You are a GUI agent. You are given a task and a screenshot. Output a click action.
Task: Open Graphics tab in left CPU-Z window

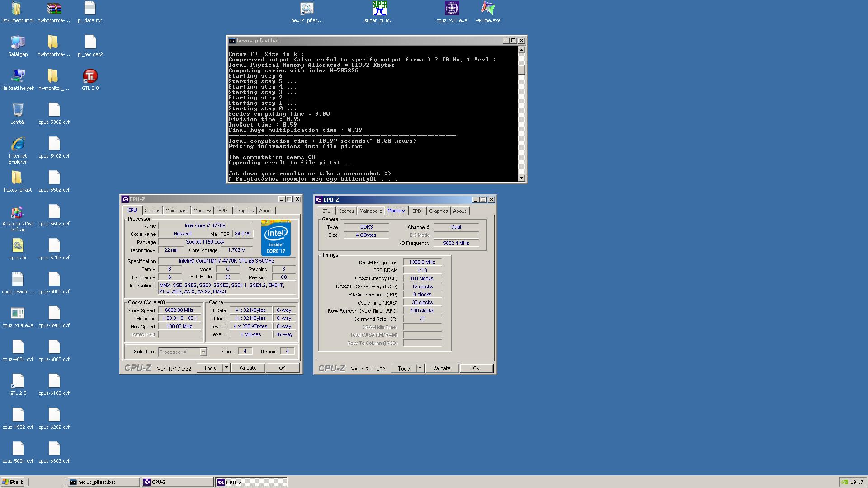pos(245,211)
